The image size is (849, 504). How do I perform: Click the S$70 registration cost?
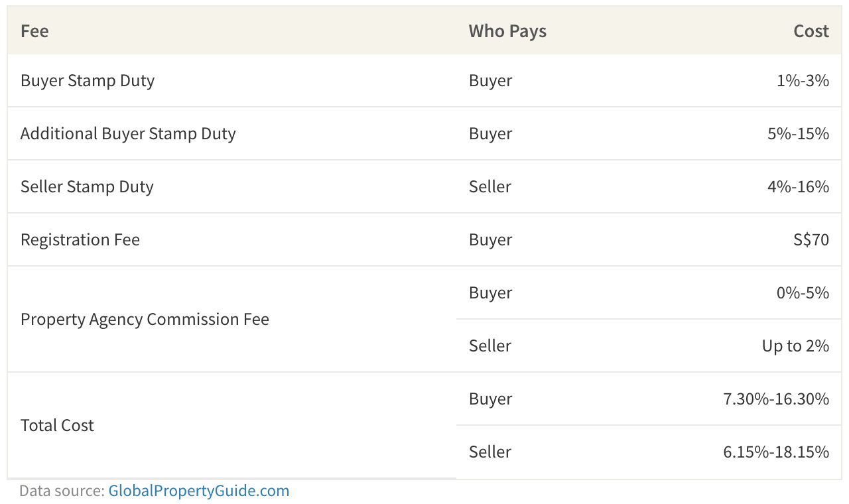click(811, 239)
